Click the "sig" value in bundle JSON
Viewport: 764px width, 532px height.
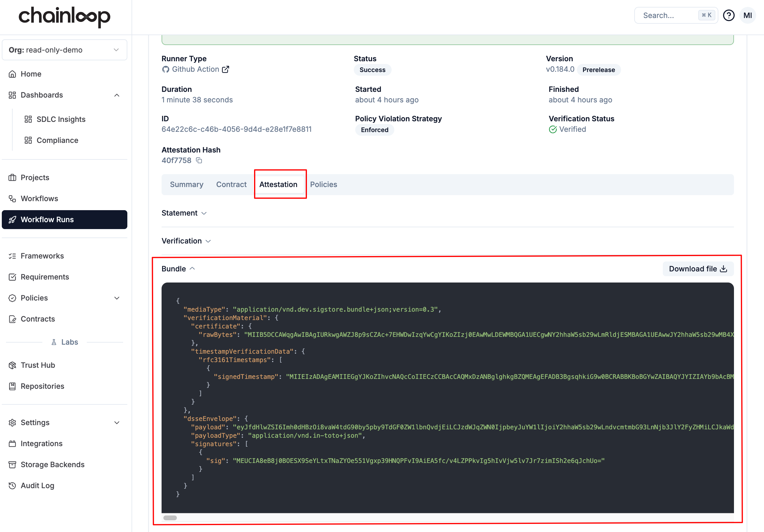click(419, 461)
